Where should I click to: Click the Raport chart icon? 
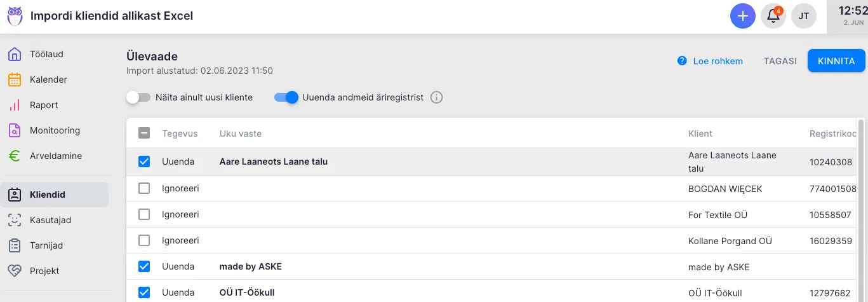tap(15, 105)
